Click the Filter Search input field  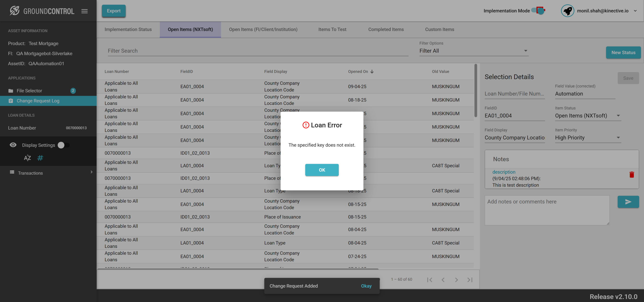click(258, 51)
